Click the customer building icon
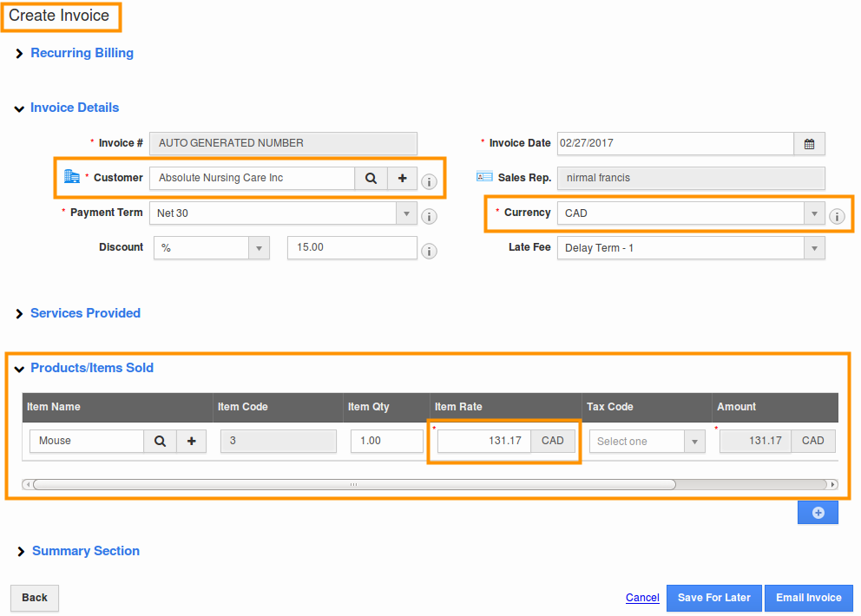The width and height of the screenshot is (861, 616). tap(72, 177)
